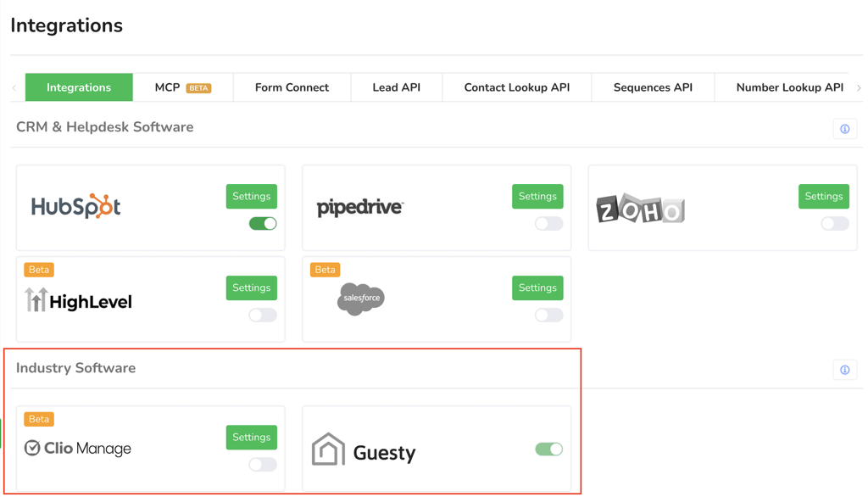
Task: Open Salesforce integration settings
Action: point(537,288)
